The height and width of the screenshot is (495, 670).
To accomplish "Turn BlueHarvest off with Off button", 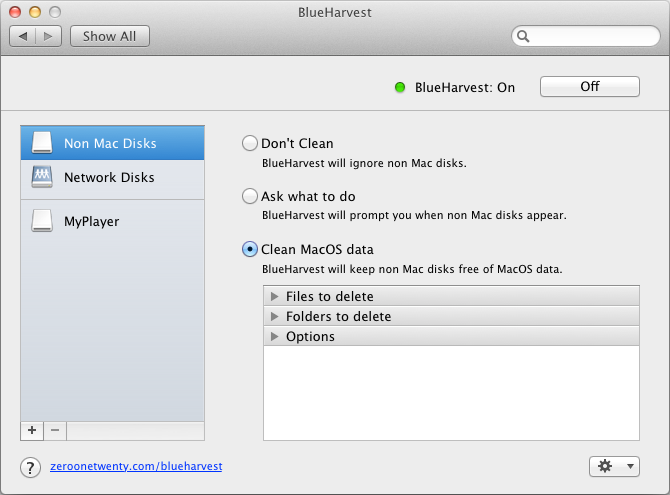I will (589, 87).
